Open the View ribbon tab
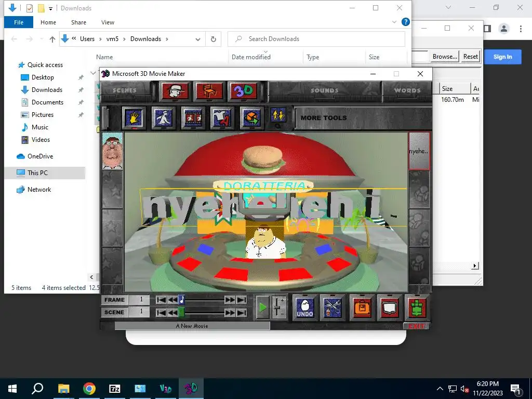532x399 pixels. point(108,22)
